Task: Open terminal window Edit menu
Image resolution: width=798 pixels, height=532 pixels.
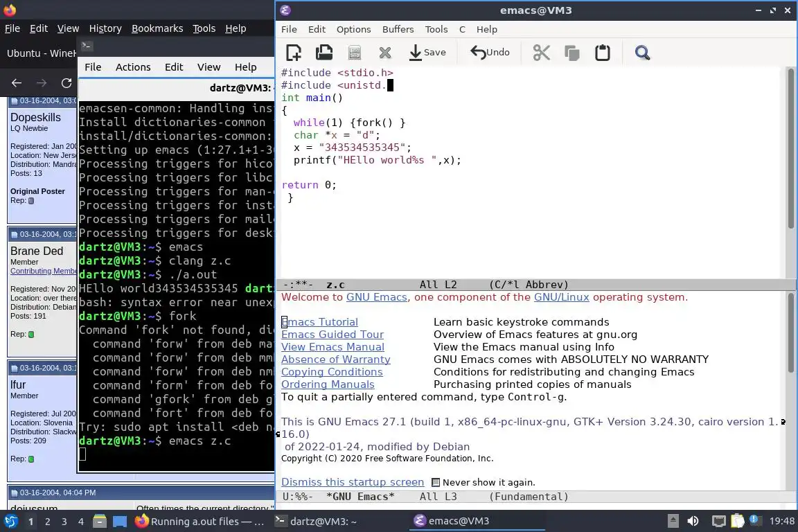Action: 174,67
